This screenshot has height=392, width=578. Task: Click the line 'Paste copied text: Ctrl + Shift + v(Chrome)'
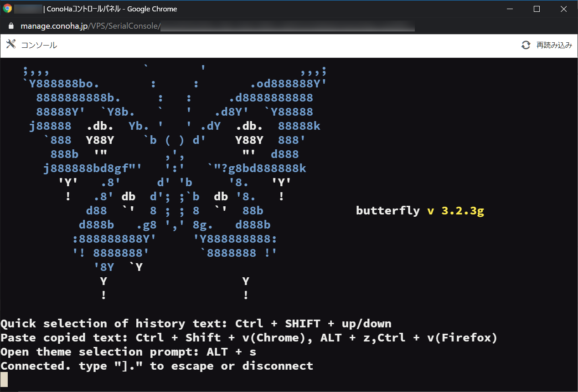(249, 338)
